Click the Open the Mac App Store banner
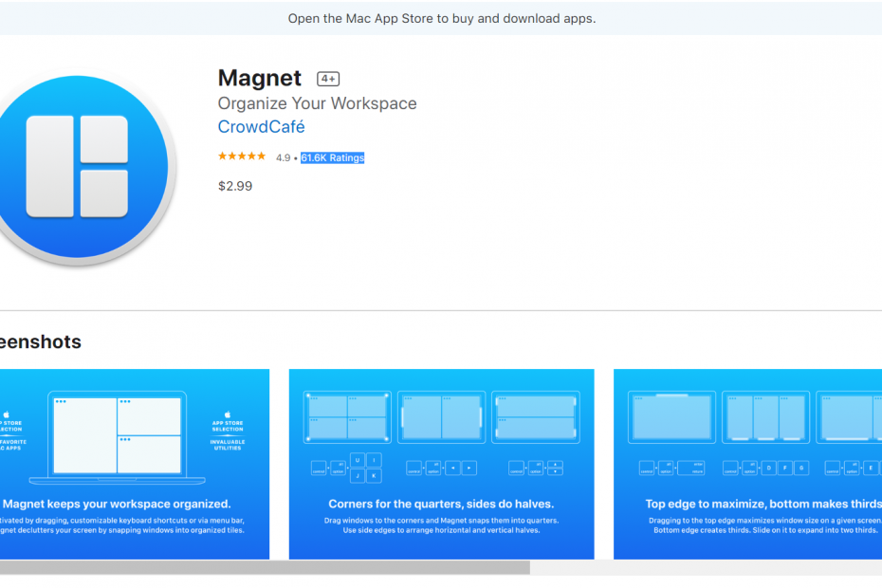 tap(441, 18)
